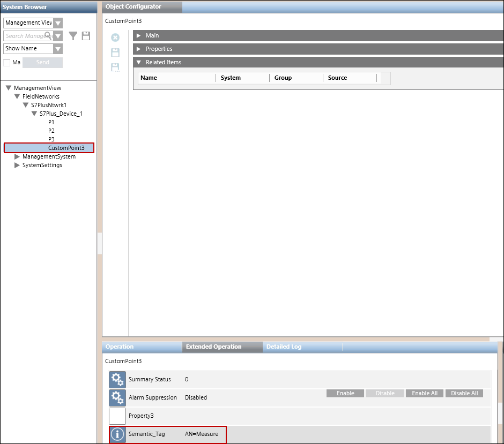504x444 pixels.
Task: Open the Management View dropdown
Action: 58,23
